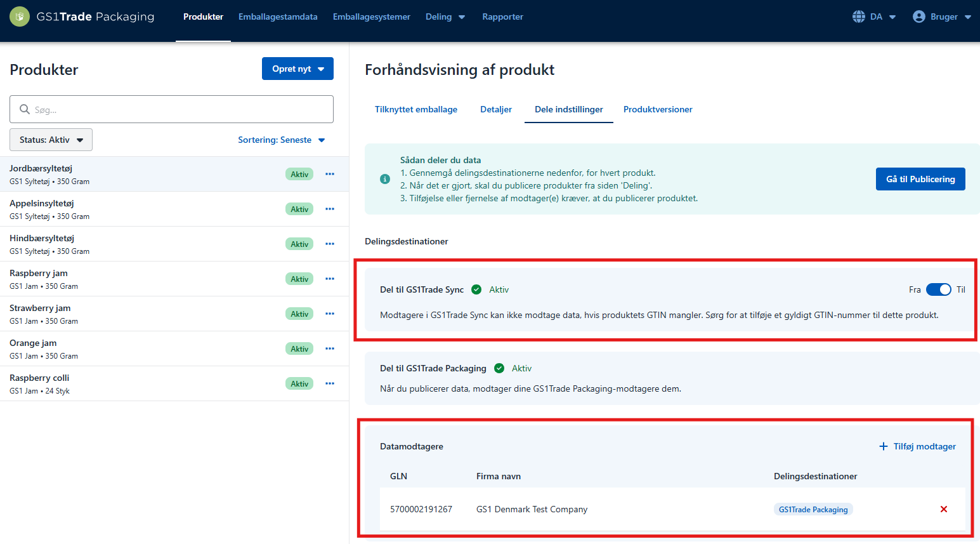
Task: Click the GS1Trade Packaging destination tag
Action: coord(813,509)
